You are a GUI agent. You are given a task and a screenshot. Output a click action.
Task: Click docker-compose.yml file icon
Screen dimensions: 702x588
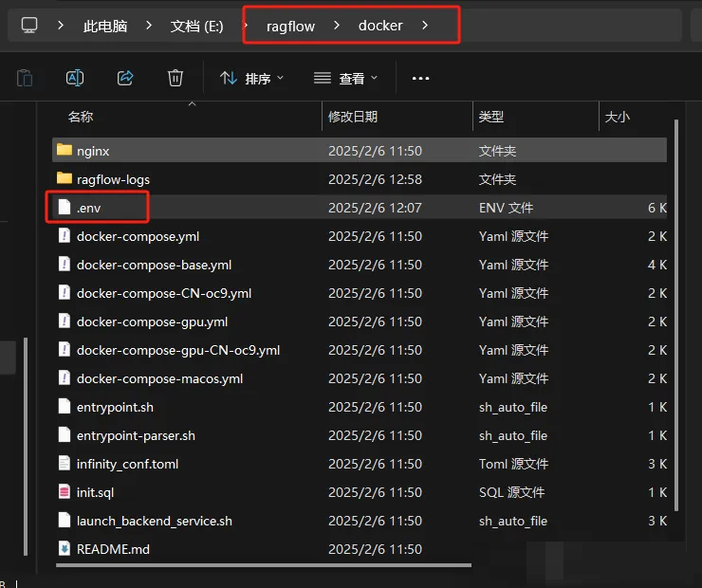point(65,235)
